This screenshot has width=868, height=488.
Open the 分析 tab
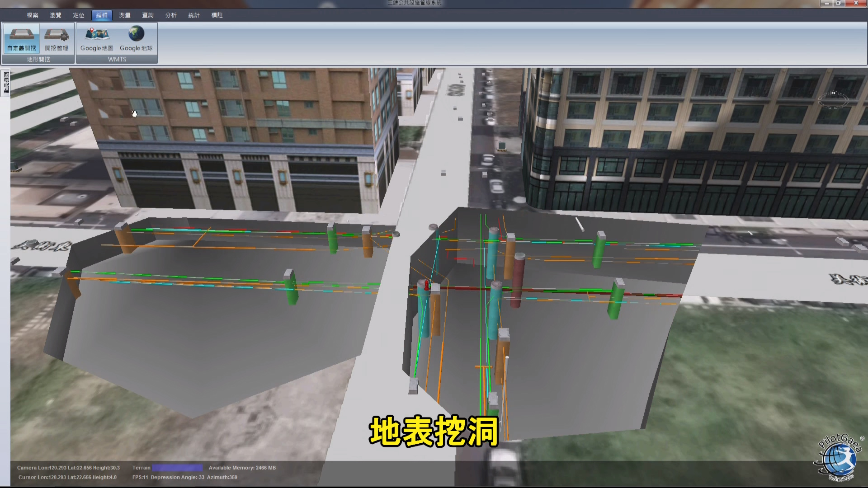pyautogui.click(x=171, y=15)
